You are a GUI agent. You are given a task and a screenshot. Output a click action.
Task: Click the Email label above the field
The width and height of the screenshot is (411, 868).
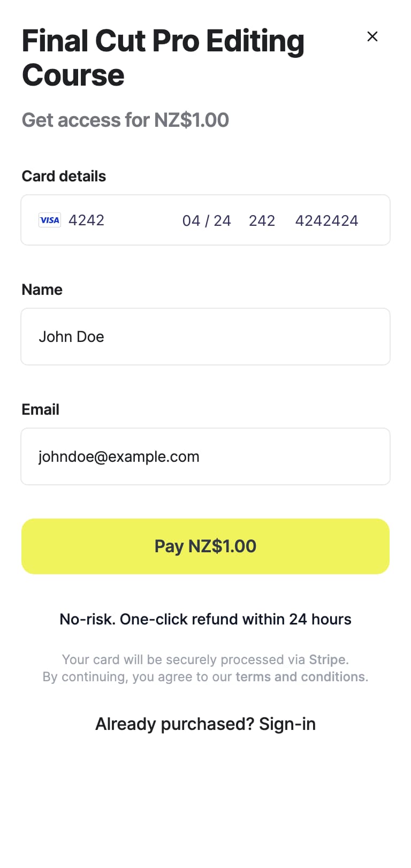[x=40, y=409]
